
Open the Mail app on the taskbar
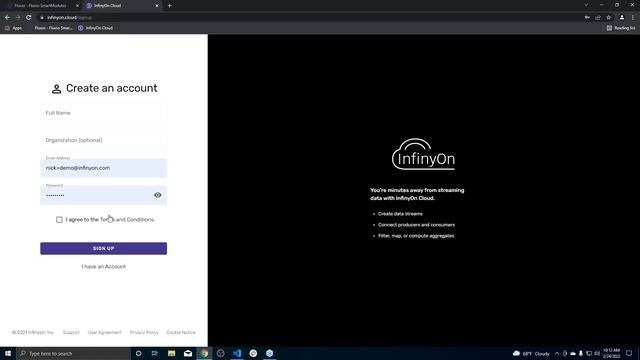pyautogui.click(x=188, y=353)
